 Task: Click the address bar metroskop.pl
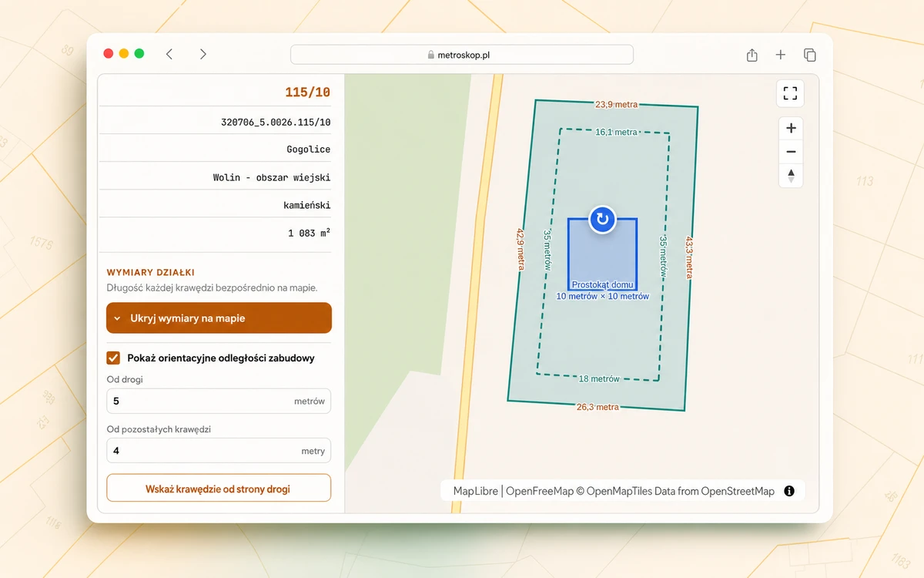tap(462, 55)
